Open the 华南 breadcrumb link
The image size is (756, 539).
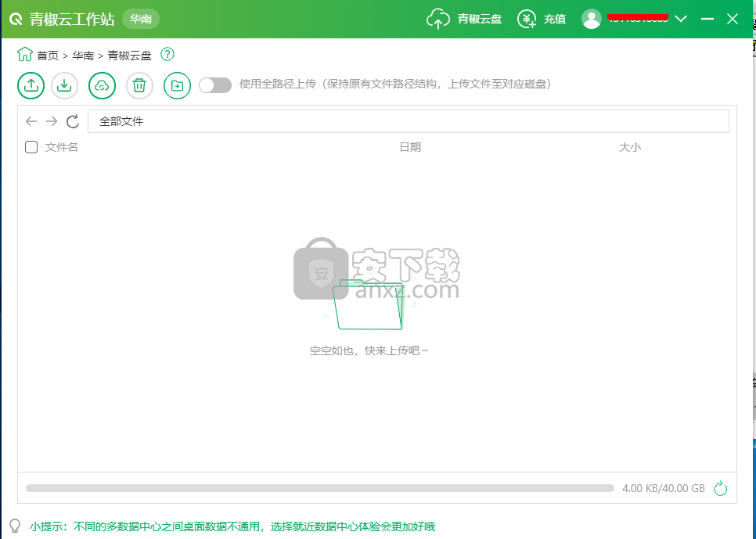coord(83,56)
